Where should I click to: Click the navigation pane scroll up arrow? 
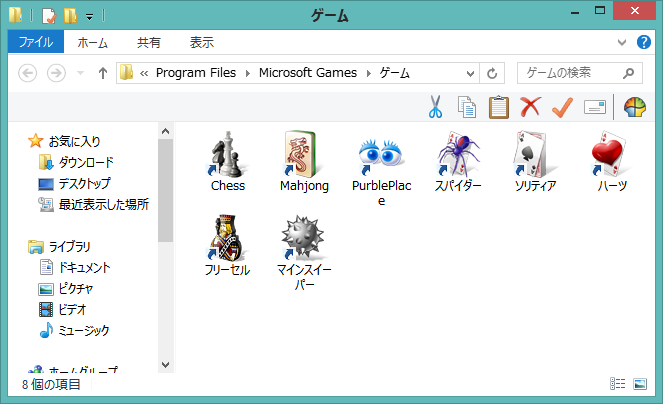pyautogui.click(x=166, y=131)
